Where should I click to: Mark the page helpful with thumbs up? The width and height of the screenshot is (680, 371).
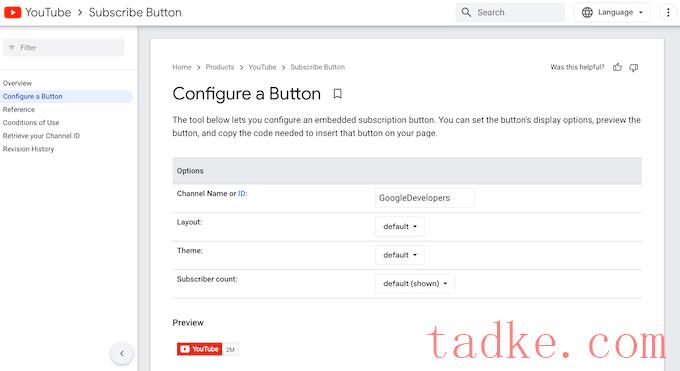[x=617, y=67]
